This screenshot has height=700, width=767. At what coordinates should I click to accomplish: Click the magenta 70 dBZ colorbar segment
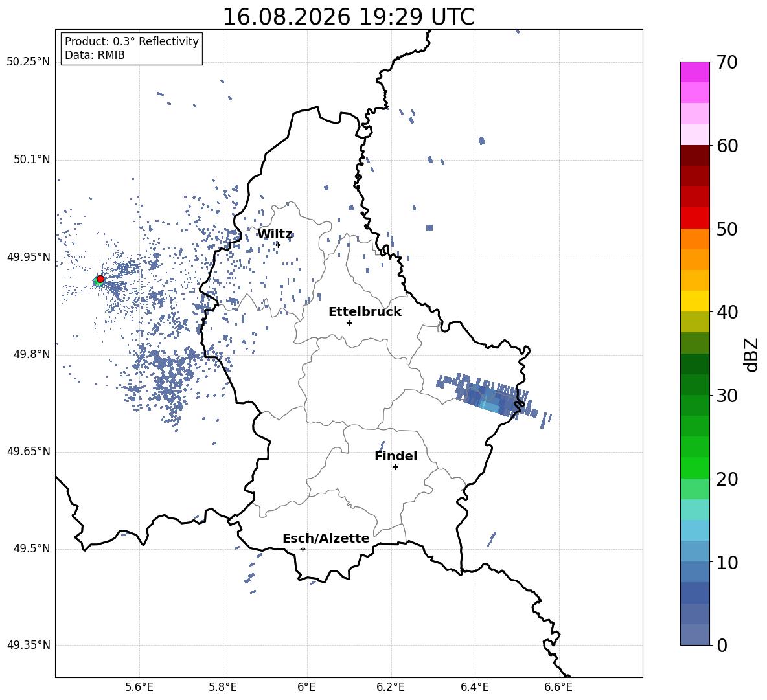694,72
